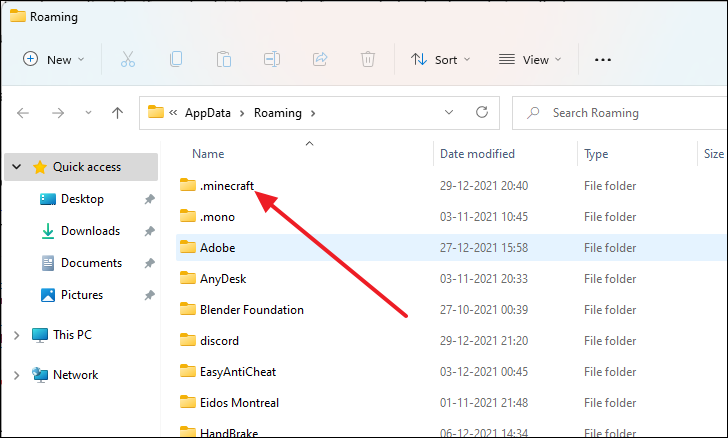Expand the This PC tree node
The image size is (728, 438).
click(x=17, y=335)
